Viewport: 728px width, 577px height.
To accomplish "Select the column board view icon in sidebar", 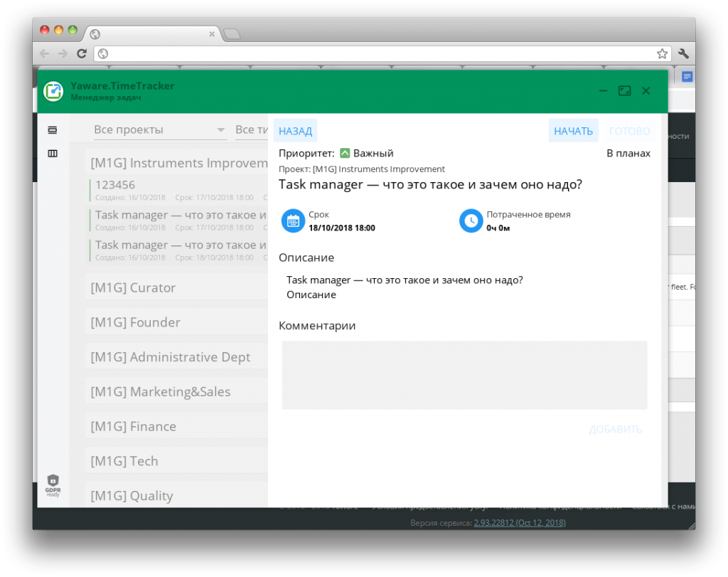I will coord(52,152).
